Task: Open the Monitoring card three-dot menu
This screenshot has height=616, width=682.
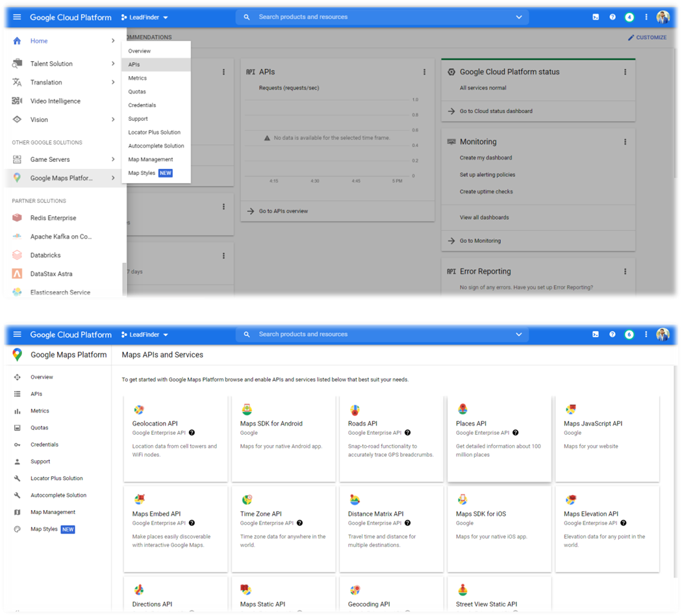Action: (x=625, y=142)
